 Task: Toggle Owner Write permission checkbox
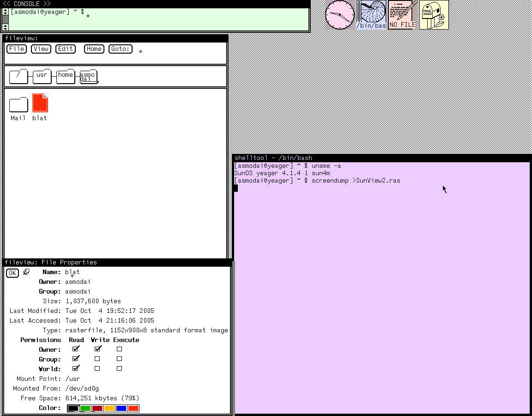pyautogui.click(x=98, y=349)
